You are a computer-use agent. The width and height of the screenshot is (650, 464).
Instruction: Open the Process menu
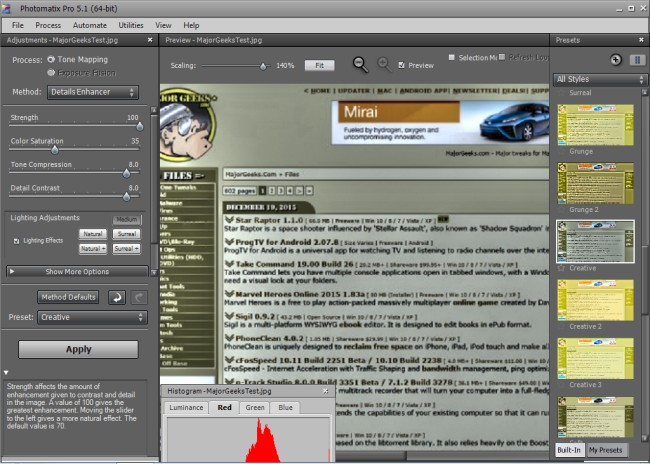[48, 25]
